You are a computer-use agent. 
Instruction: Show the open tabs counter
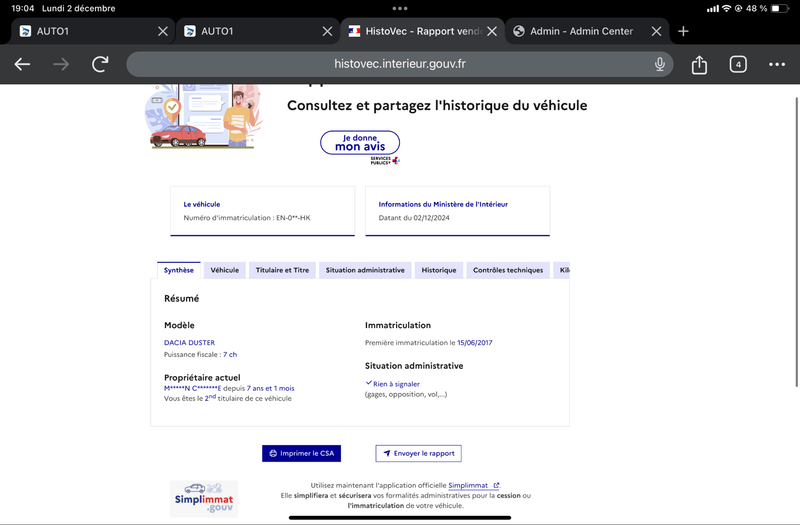[x=738, y=64]
